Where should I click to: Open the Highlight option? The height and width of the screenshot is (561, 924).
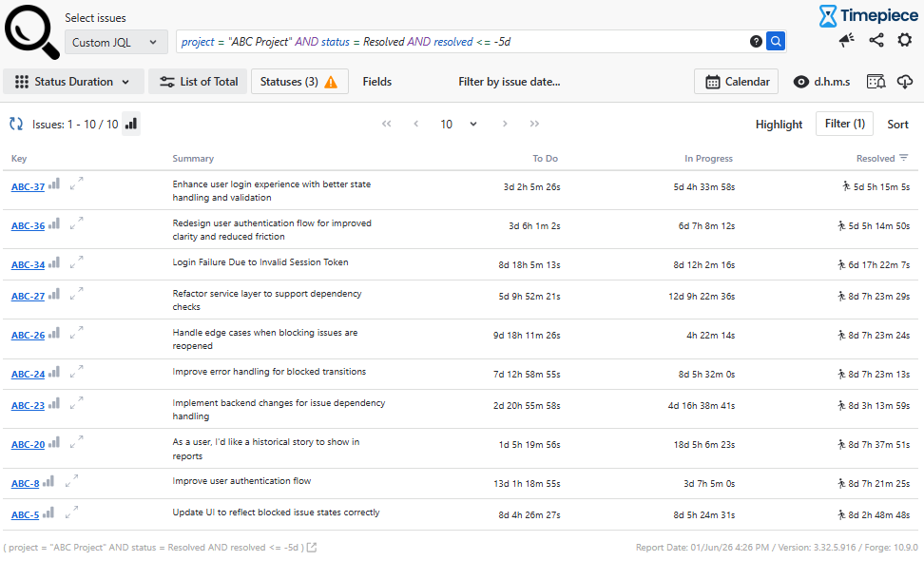click(780, 125)
